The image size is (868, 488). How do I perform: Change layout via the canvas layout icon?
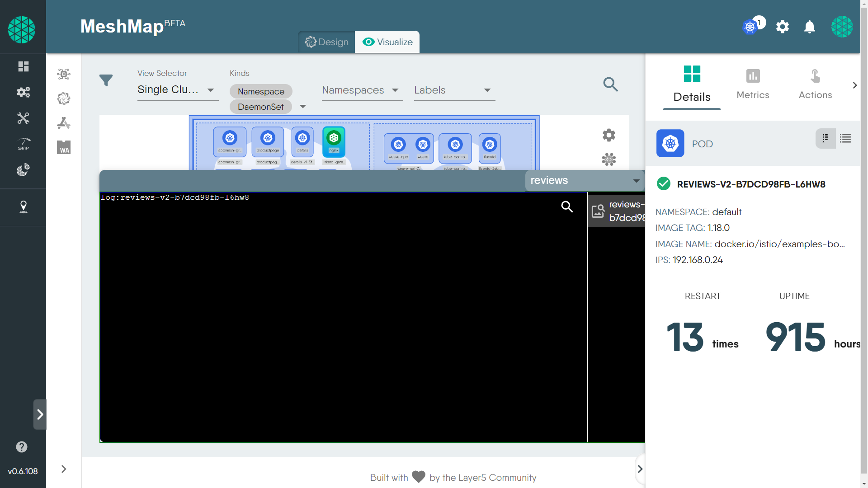pyautogui.click(x=609, y=159)
